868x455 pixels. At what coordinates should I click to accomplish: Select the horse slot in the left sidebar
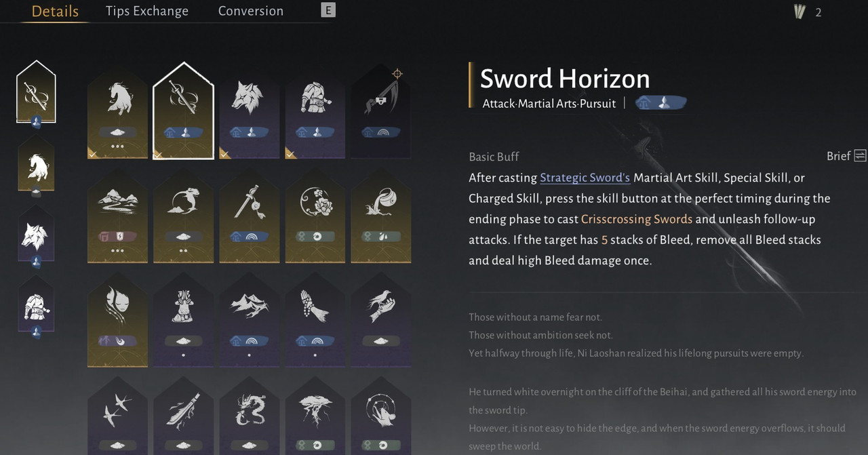coord(36,165)
